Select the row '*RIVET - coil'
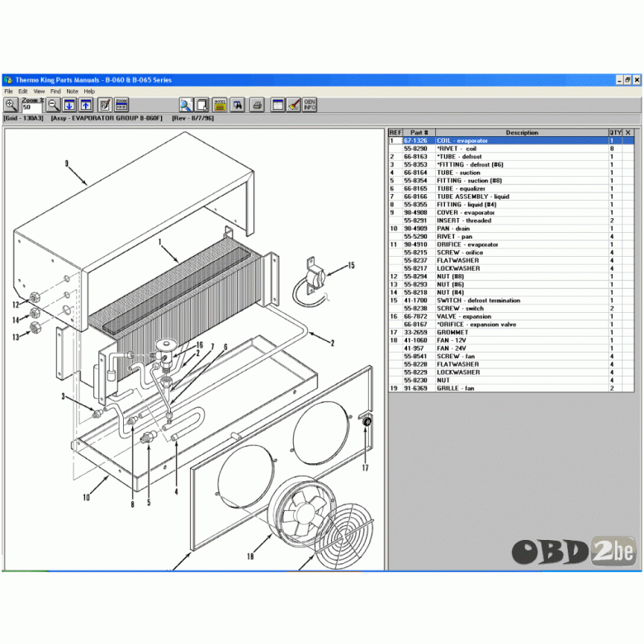The height and width of the screenshot is (644, 644). click(x=511, y=149)
